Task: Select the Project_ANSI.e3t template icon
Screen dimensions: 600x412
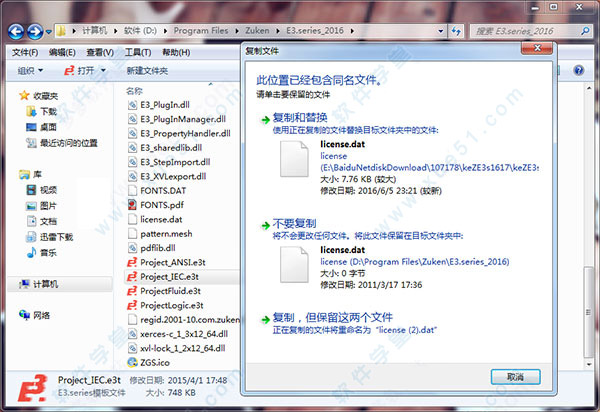Action: [x=132, y=262]
